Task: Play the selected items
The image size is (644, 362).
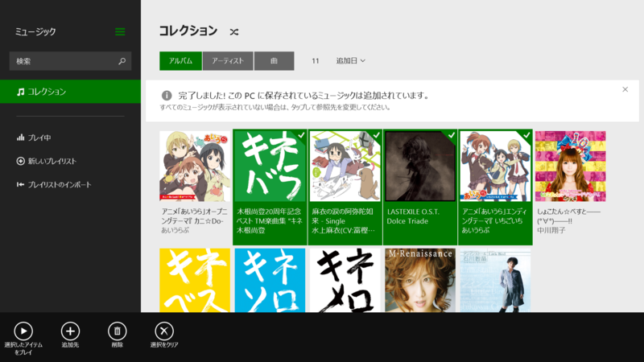Action: point(23,331)
